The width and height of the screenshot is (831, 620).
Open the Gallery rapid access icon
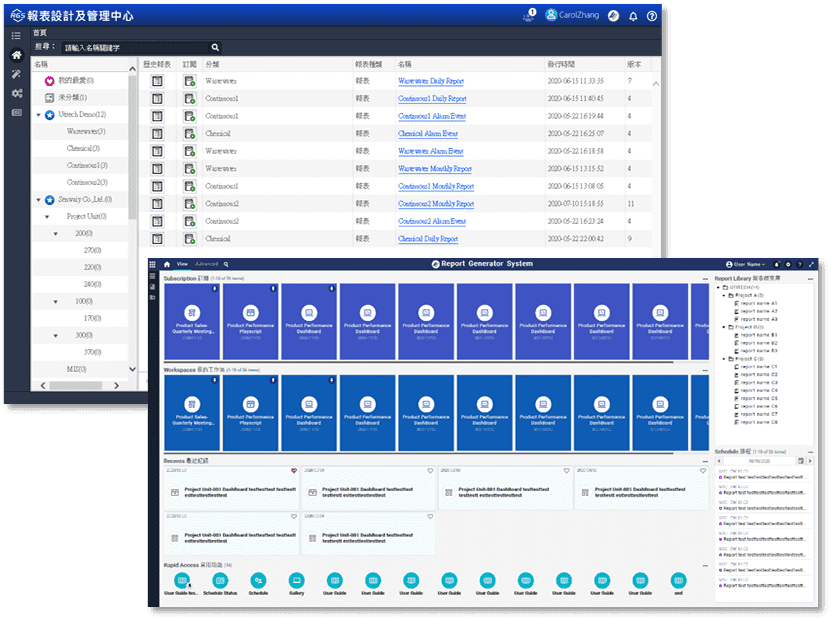tap(296, 581)
